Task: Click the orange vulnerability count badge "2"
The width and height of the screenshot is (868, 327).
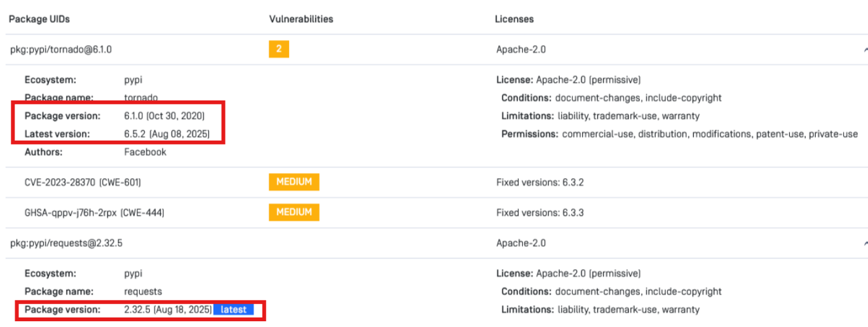Action: pos(278,49)
